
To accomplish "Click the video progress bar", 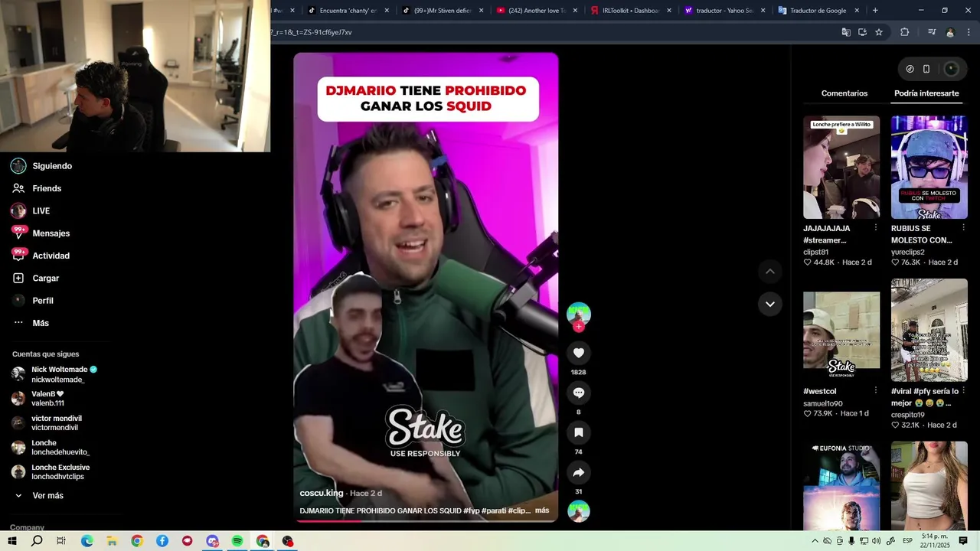I will click(426, 521).
